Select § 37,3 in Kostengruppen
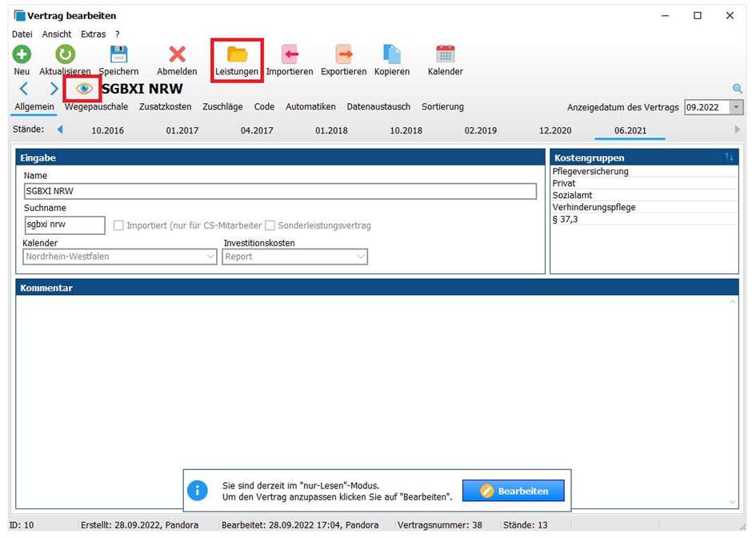Image resolution: width=756 pixels, height=538 pixels. (644, 219)
